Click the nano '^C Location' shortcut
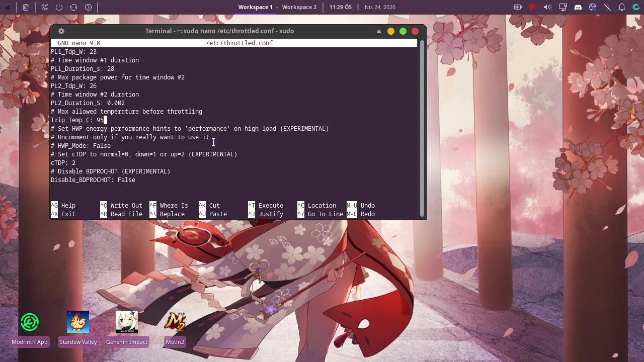Image resolution: width=644 pixels, height=362 pixels. coord(316,206)
